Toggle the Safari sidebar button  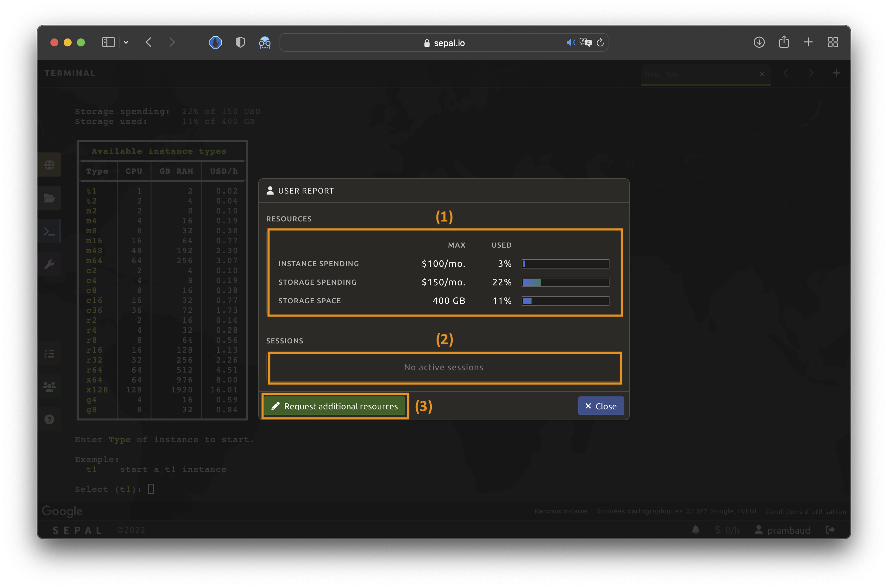tap(108, 42)
